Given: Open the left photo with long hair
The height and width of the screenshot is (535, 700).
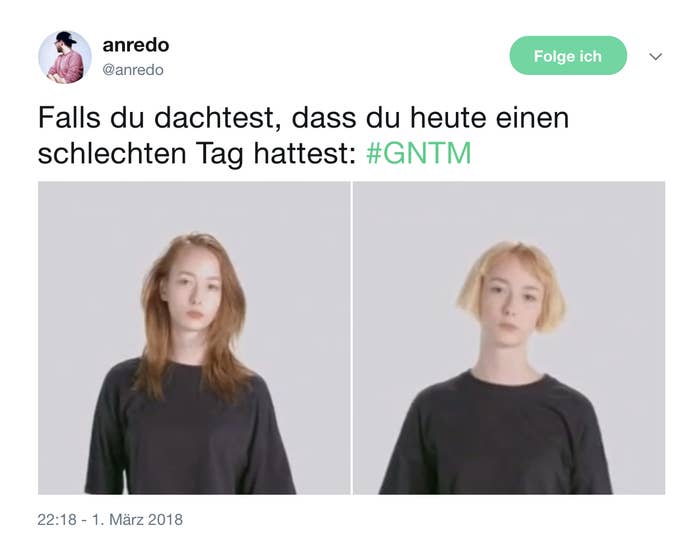Looking at the screenshot, I should (x=194, y=338).
